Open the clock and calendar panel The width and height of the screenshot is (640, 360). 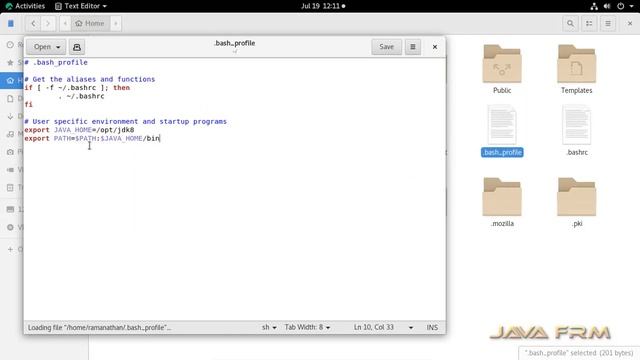point(323,6)
